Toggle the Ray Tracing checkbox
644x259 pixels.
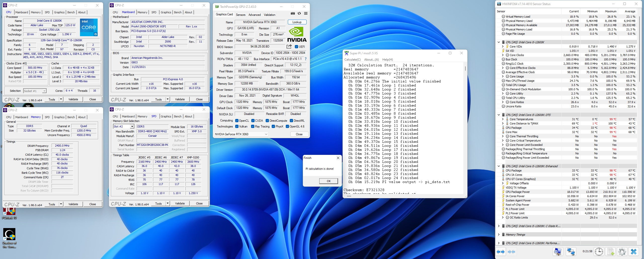point(253,126)
